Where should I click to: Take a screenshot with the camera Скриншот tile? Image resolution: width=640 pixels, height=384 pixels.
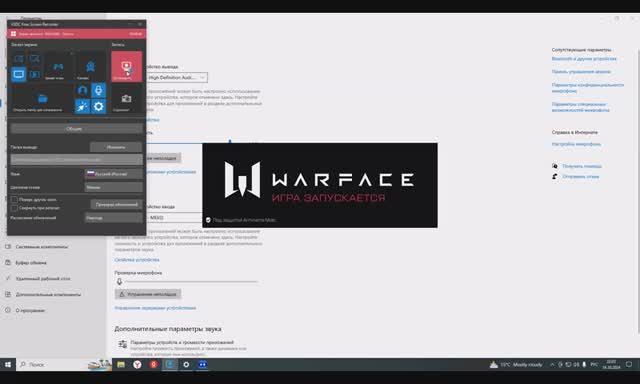(x=127, y=99)
